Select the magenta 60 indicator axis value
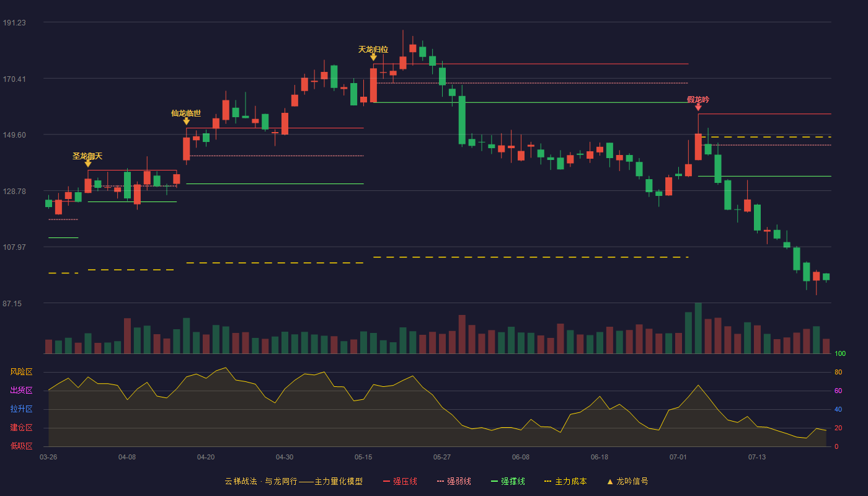 pos(838,391)
